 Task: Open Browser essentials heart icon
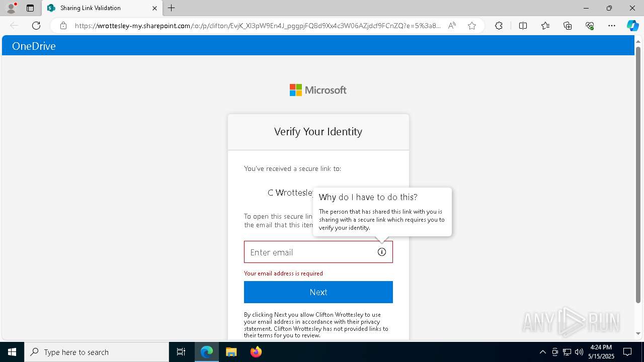coord(590,26)
